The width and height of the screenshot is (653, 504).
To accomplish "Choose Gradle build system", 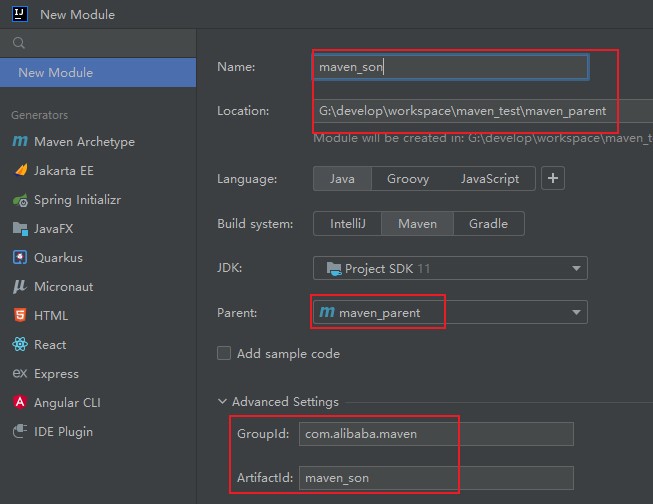I will 488,224.
